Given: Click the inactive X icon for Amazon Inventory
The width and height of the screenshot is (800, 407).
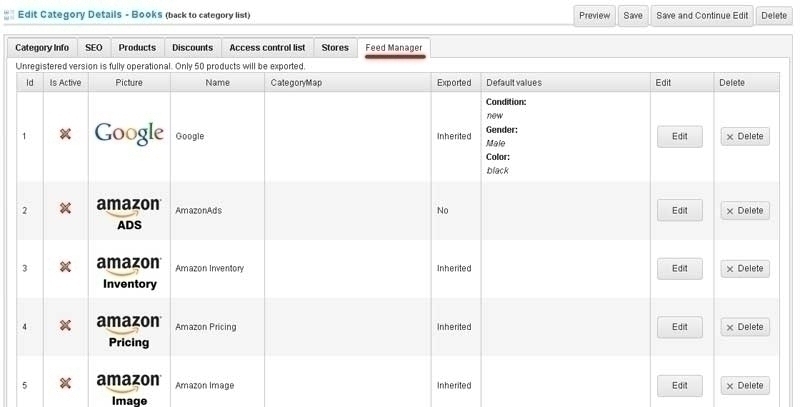Looking at the screenshot, I should tap(65, 267).
